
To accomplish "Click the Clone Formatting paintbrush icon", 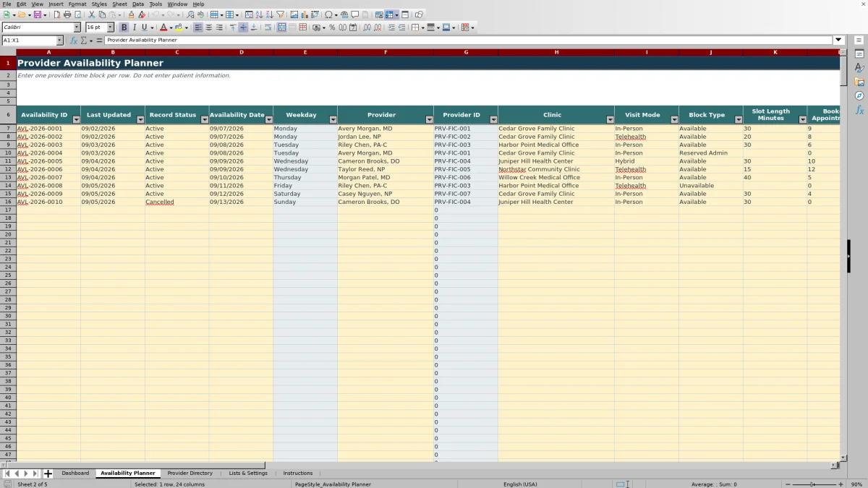I will pos(131,14).
